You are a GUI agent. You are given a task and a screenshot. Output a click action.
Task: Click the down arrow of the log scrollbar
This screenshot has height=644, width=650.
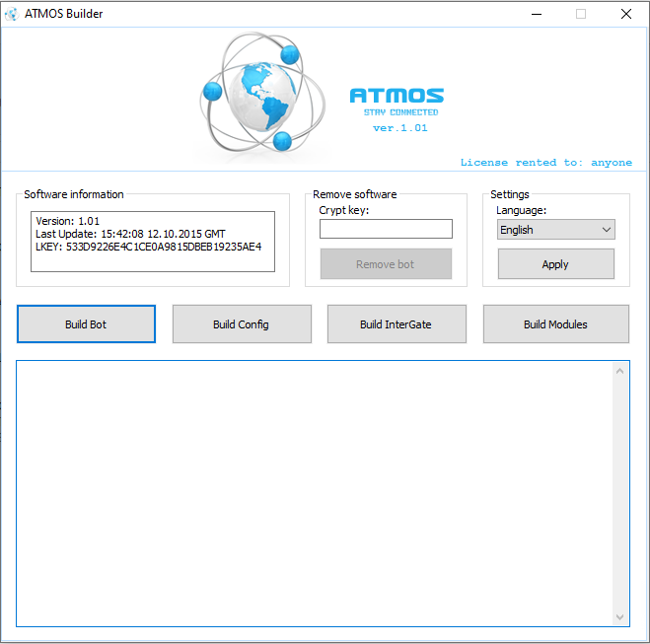click(619, 617)
